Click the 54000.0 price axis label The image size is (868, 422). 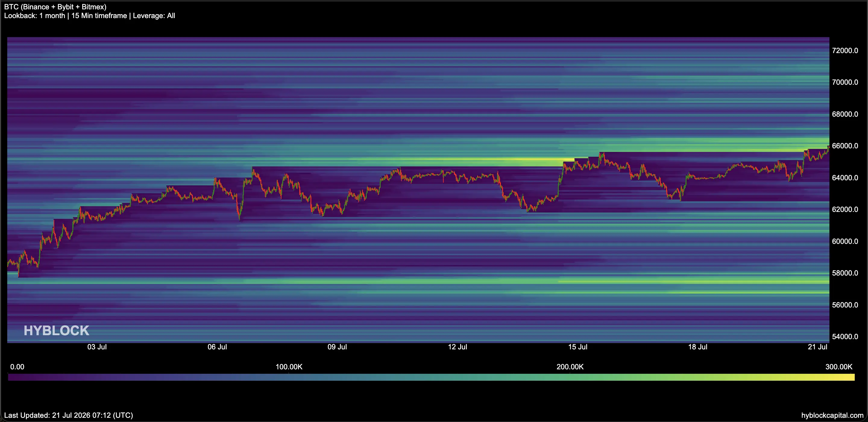pos(845,337)
